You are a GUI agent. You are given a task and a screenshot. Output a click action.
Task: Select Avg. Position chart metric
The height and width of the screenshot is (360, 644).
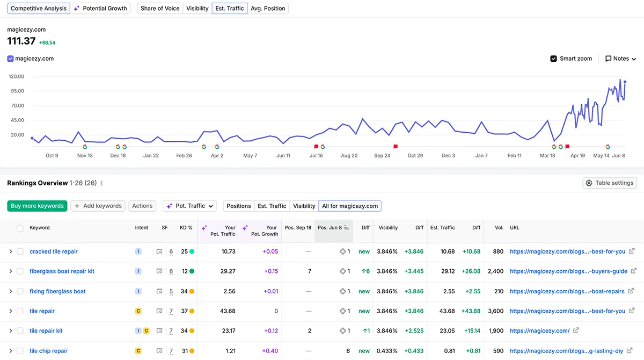pyautogui.click(x=268, y=9)
